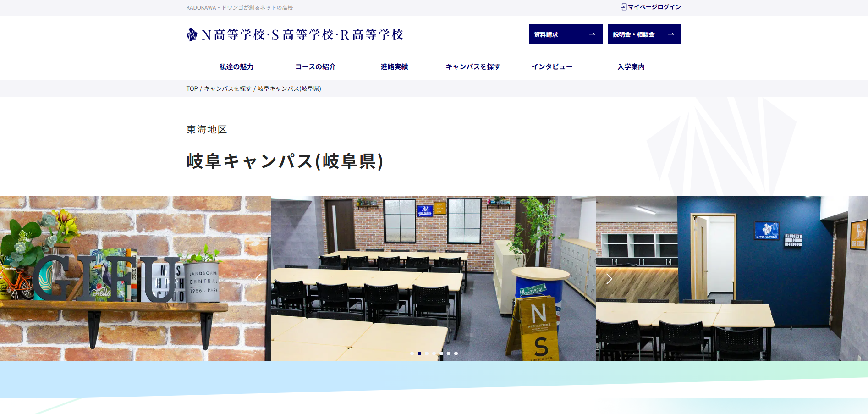Select the last carousel pagination dot
The width and height of the screenshot is (868, 414).
(456, 353)
